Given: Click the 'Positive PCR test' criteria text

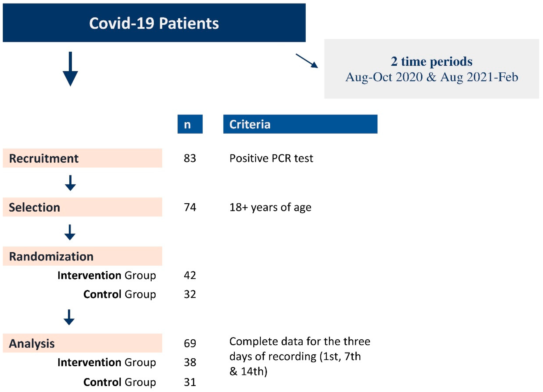Looking at the screenshot, I should pyautogui.click(x=271, y=158).
